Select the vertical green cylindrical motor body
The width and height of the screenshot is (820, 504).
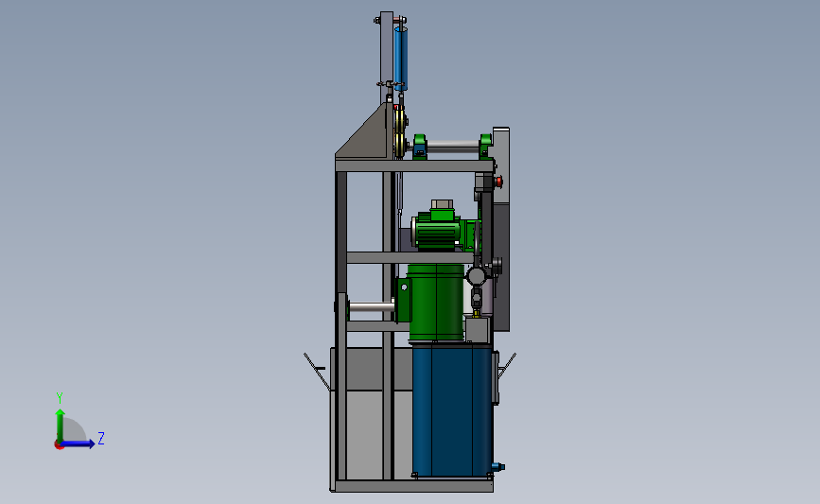tap(436, 304)
